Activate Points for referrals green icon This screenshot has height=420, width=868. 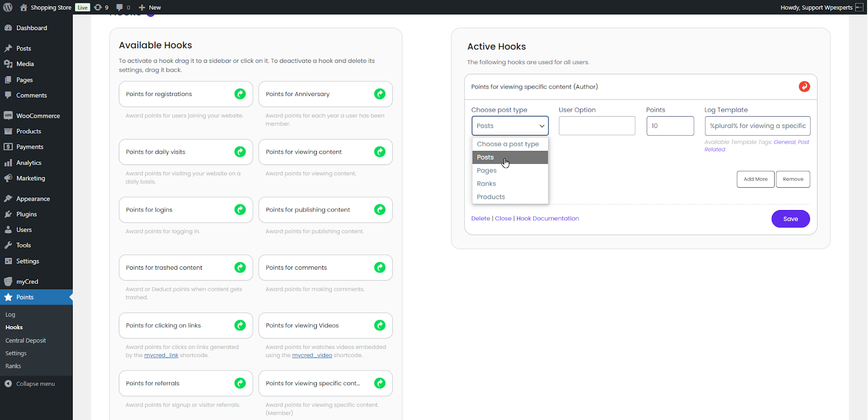coord(240,383)
